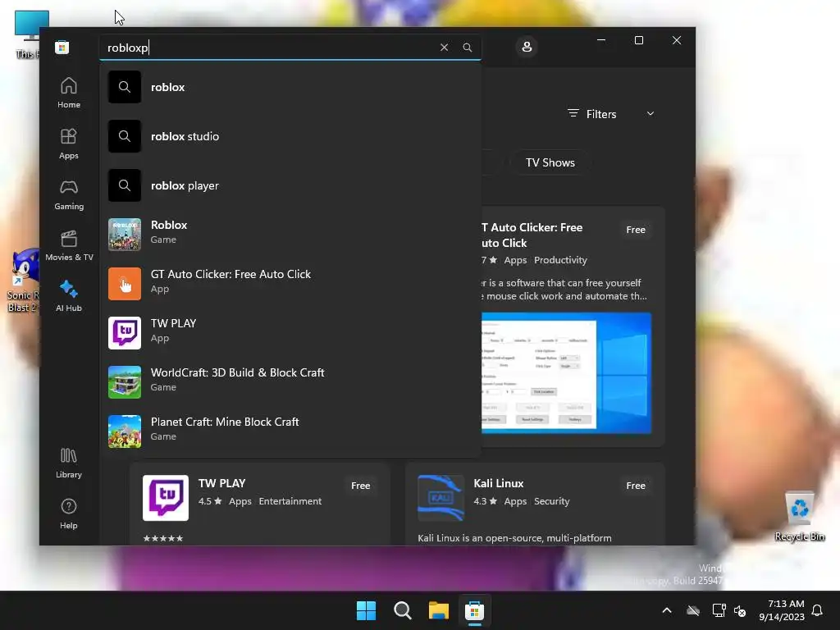The height and width of the screenshot is (630, 840).
Task: Select the TV Shows filter chip
Action: click(550, 162)
